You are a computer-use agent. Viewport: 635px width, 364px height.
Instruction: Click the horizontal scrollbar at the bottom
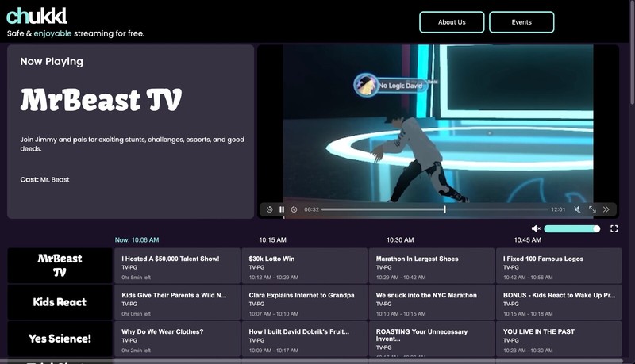(311, 361)
